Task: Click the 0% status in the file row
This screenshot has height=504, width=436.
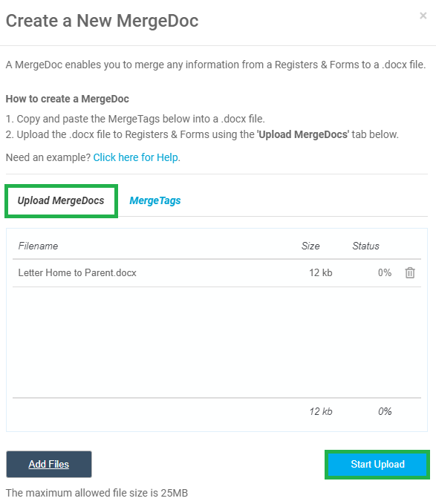Action: 385,273
